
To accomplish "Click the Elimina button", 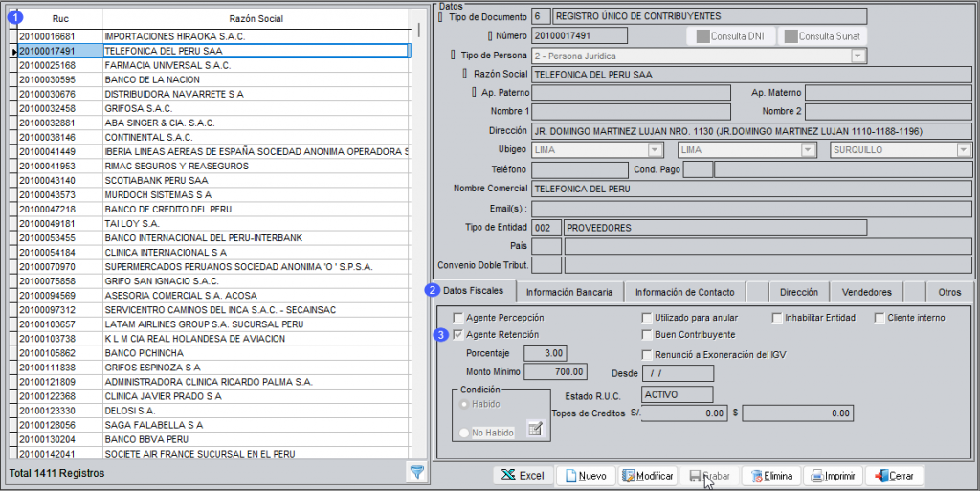I will [x=770, y=476].
